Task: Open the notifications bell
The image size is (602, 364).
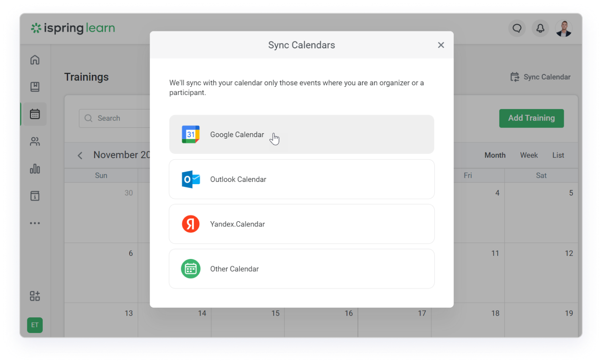Action: point(540,29)
